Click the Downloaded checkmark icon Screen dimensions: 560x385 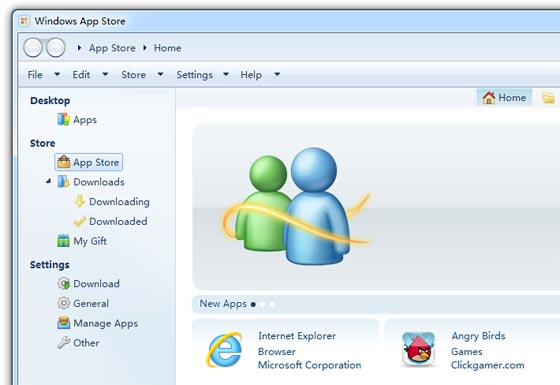79,221
